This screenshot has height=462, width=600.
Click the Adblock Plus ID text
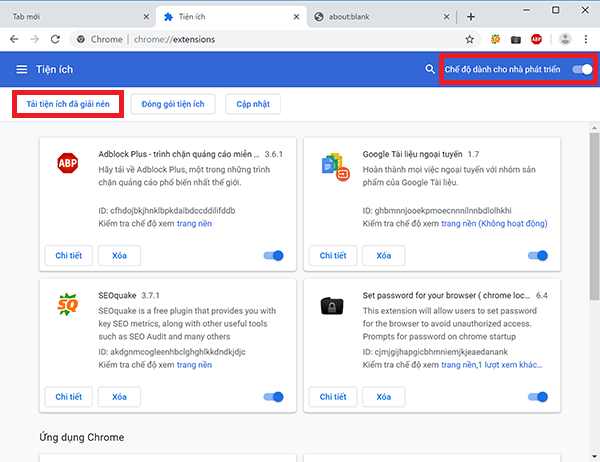point(167,211)
